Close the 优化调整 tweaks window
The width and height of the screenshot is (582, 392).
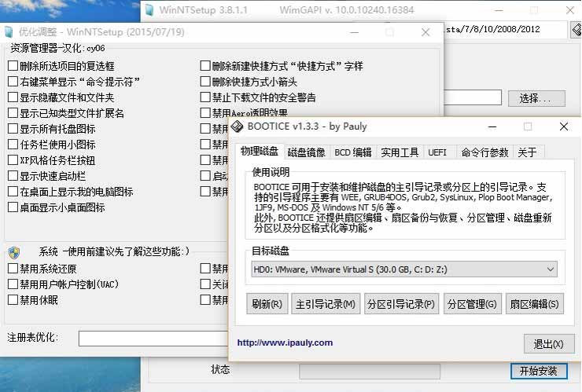click(425, 32)
